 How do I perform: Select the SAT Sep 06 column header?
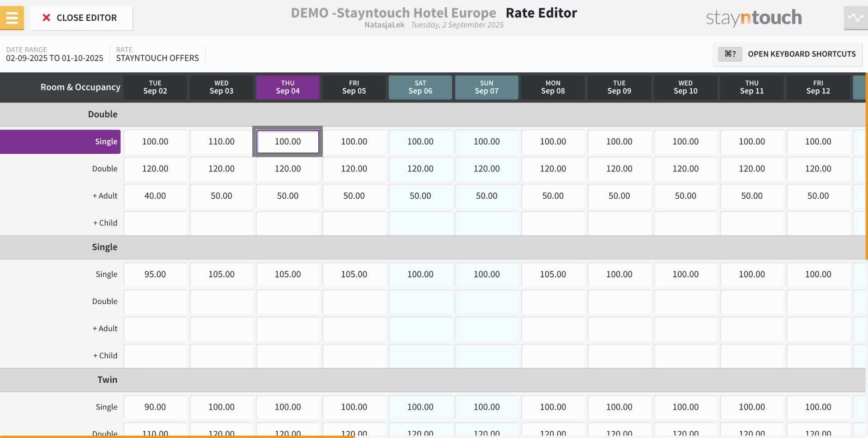click(x=420, y=87)
